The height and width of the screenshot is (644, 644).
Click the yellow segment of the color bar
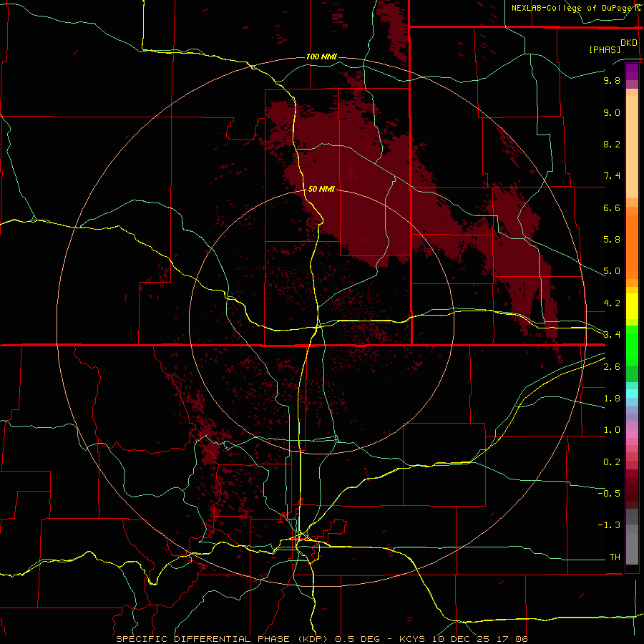point(632,306)
